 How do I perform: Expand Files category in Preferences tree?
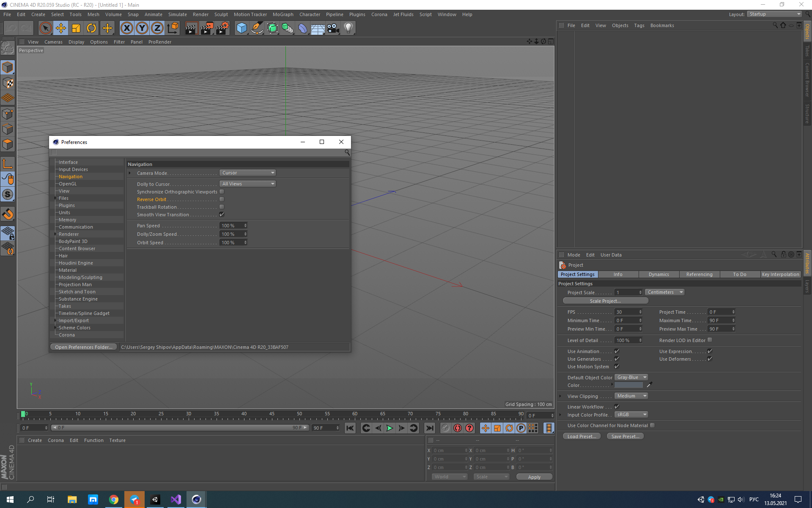55,198
